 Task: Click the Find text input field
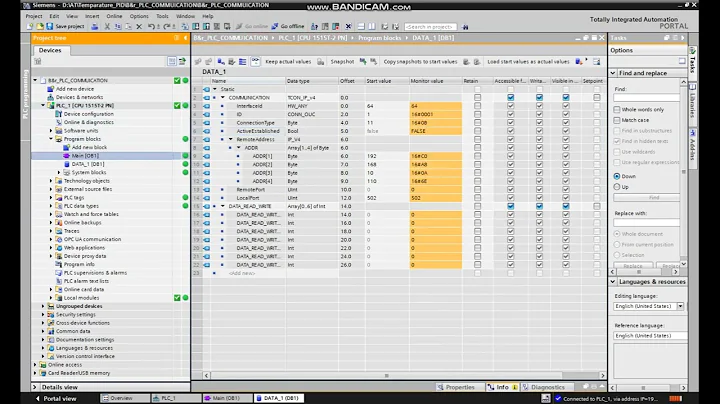point(646,97)
